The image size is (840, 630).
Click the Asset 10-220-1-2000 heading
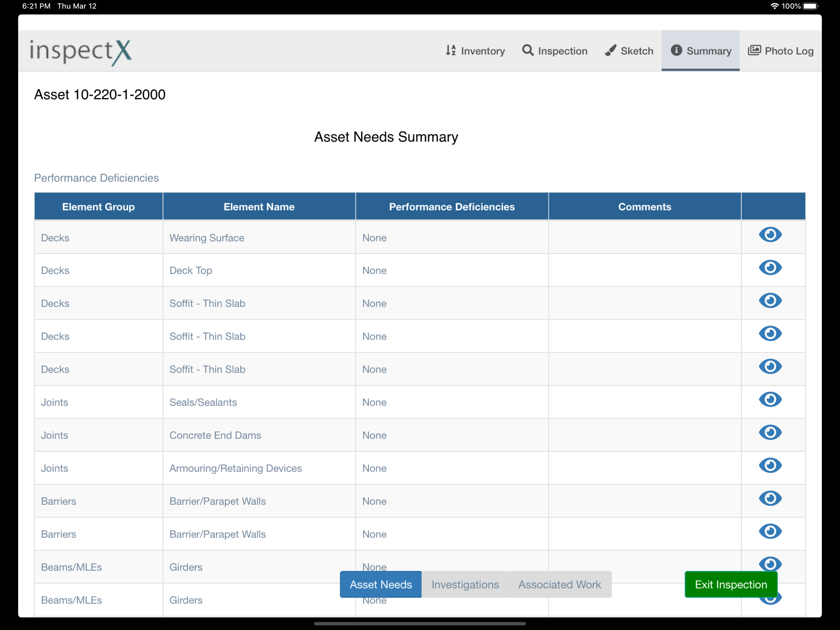tap(100, 95)
